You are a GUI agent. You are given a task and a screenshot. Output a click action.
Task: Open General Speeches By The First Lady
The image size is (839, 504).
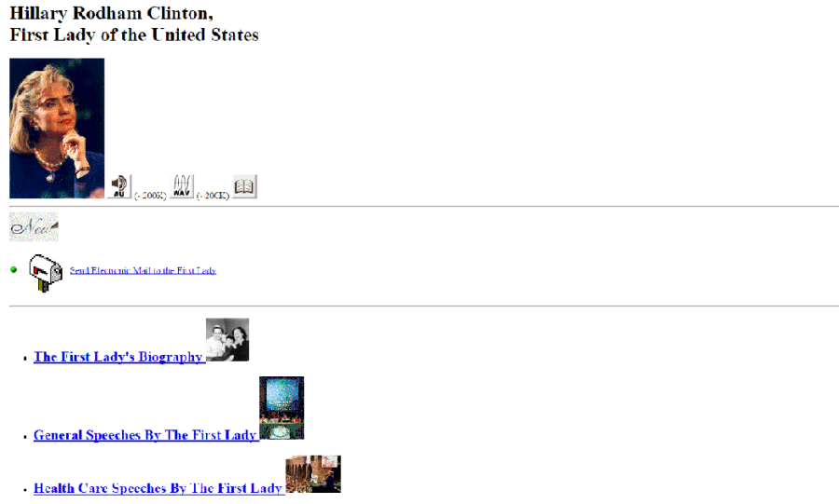(145, 435)
